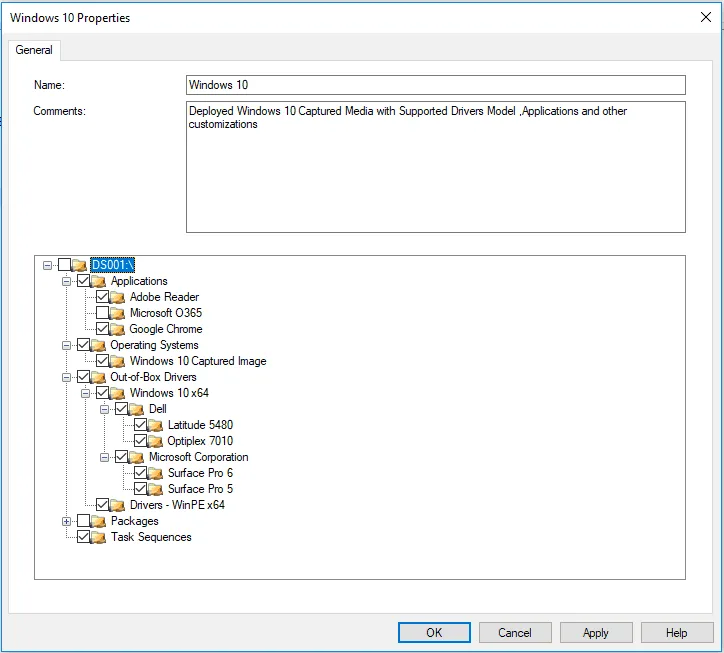Click the Dell folder icon
The width and height of the screenshot is (724, 653).
pos(136,409)
